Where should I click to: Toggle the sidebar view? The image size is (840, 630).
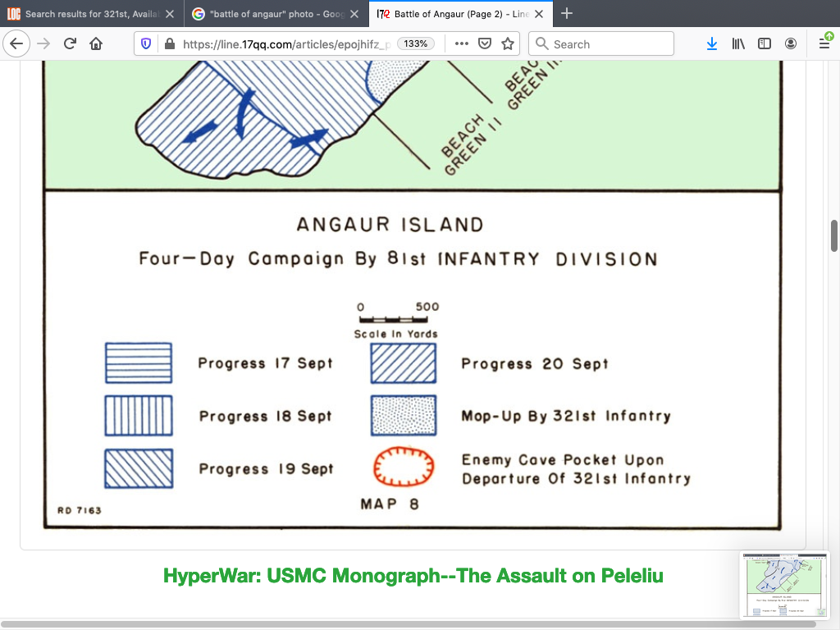point(764,44)
